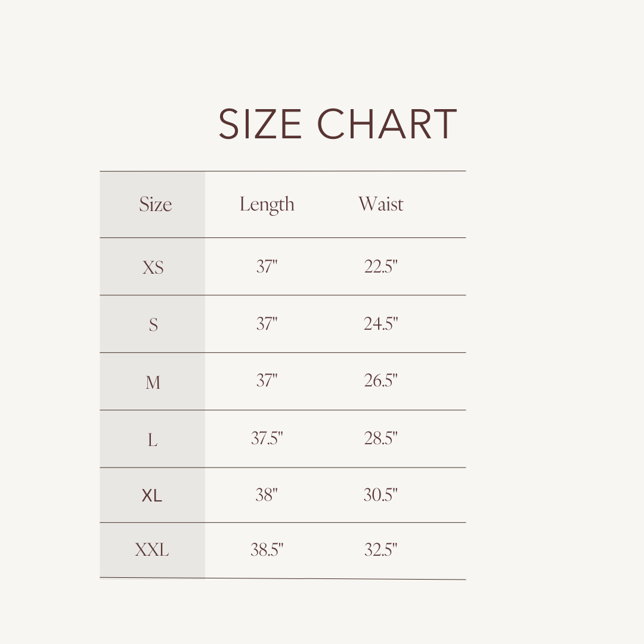The width and height of the screenshot is (644, 644).
Task: Click the XS size row label
Action: pos(153,268)
